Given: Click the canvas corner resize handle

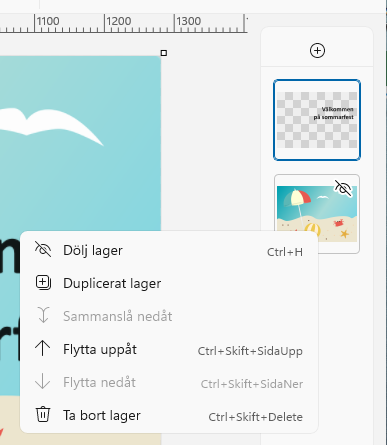Looking at the screenshot, I should [164, 53].
